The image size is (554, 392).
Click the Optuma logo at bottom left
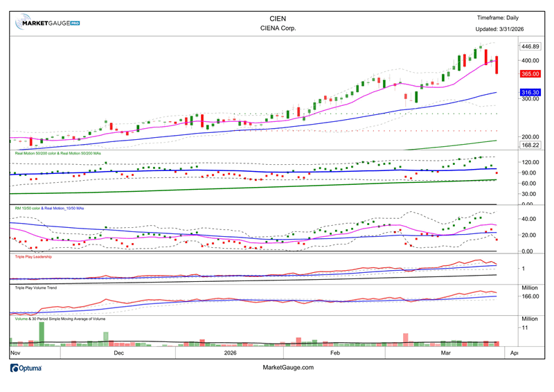click(26, 368)
